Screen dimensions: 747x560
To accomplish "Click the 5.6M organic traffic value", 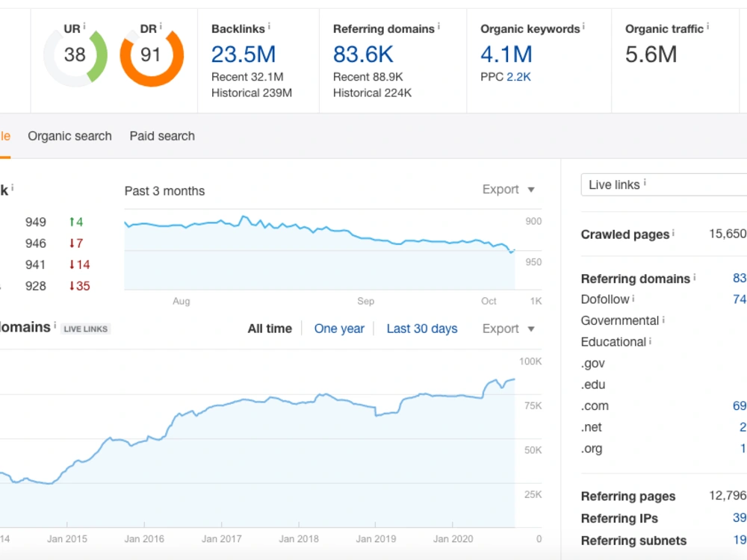I will click(651, 55).
